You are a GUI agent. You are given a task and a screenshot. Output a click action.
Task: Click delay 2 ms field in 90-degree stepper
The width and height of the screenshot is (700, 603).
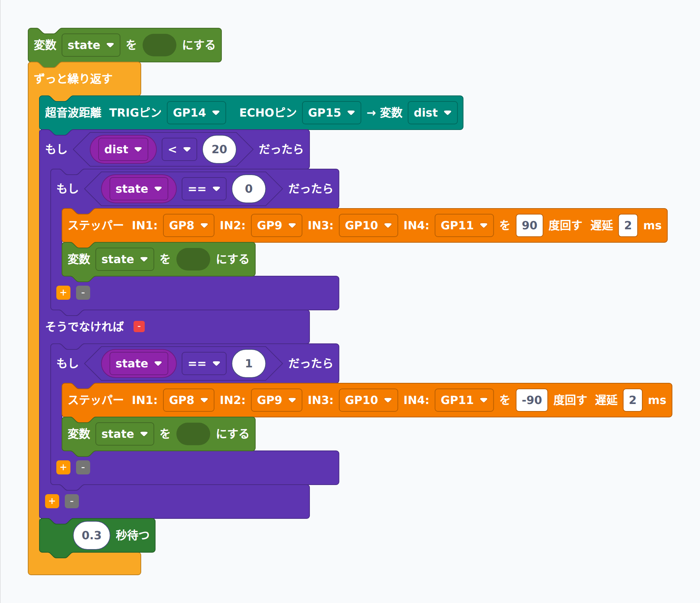(x=628, y=225)
